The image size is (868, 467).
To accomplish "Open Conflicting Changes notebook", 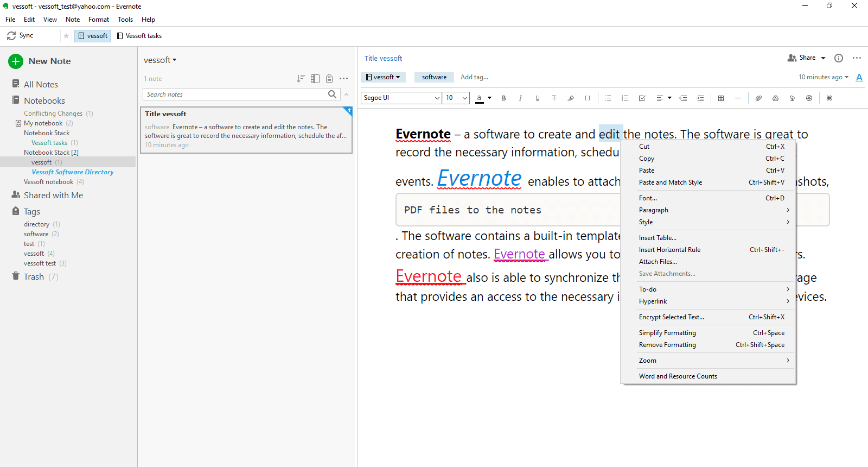I will (53, 113).
